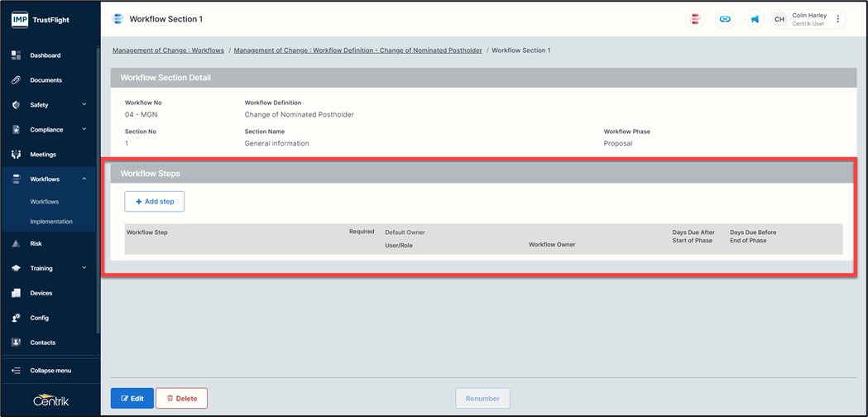This screenshot has width=868, height=417.
Task: Click the Devices icon in sidebar
Action: click(x=16, y=293)
